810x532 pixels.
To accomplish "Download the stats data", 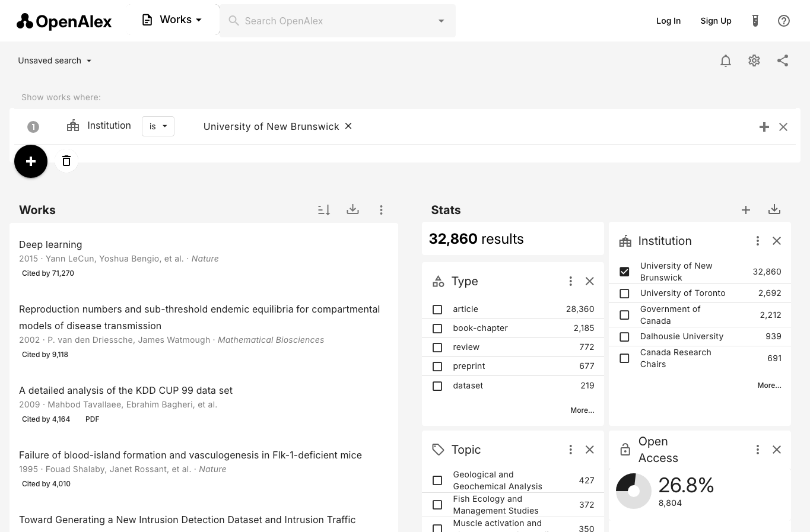I will (x=774, y=209).
